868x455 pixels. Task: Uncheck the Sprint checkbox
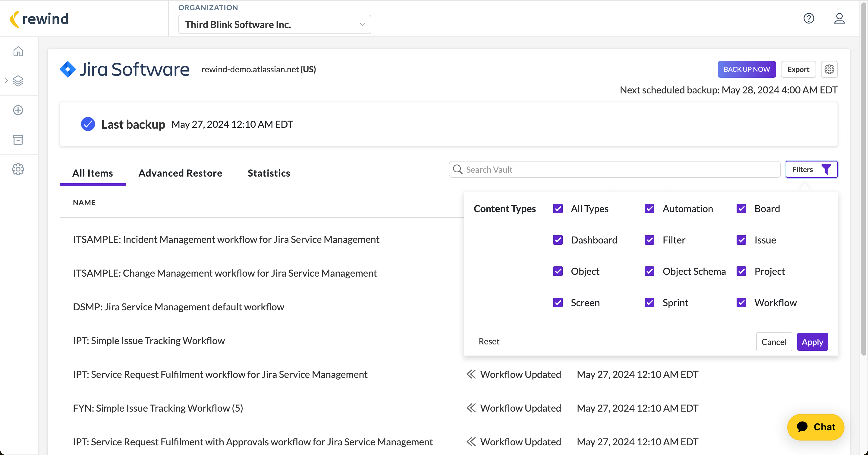point(649,303)
